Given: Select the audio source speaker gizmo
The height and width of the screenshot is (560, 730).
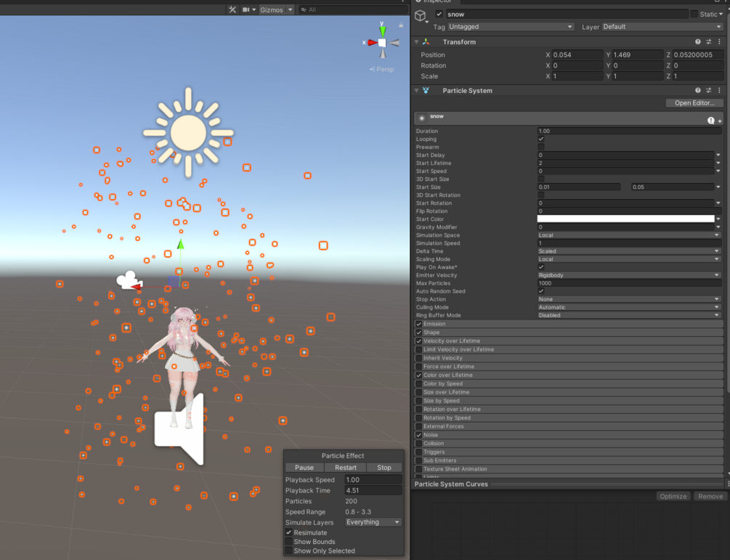Looking at the screenshot, I should [x=179, y=429].
